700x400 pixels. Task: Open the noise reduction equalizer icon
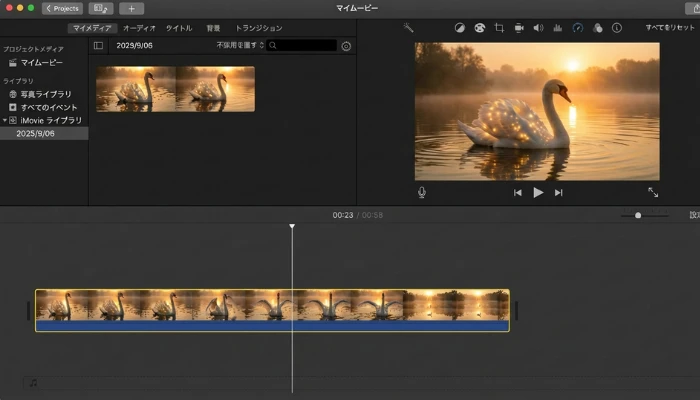coord(558,28)
